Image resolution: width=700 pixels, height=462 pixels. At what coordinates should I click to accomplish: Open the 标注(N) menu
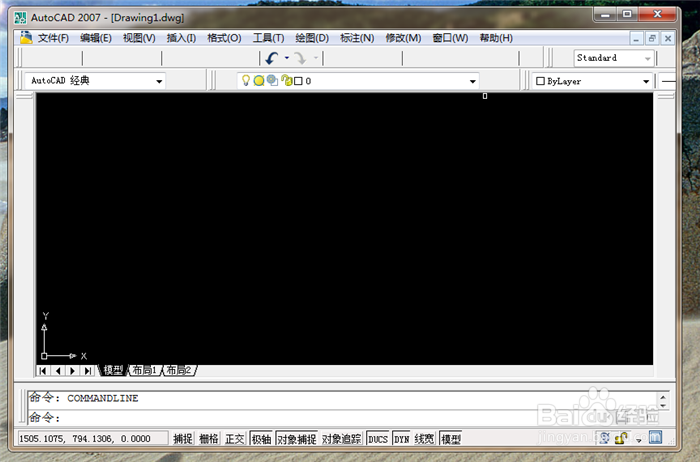pyautogui.click(x=357, y=38)
